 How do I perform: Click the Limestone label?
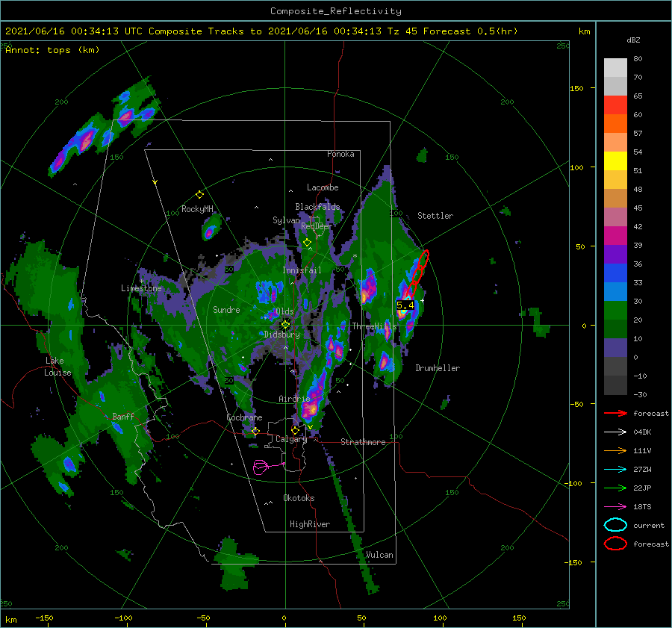coord(141,288)
